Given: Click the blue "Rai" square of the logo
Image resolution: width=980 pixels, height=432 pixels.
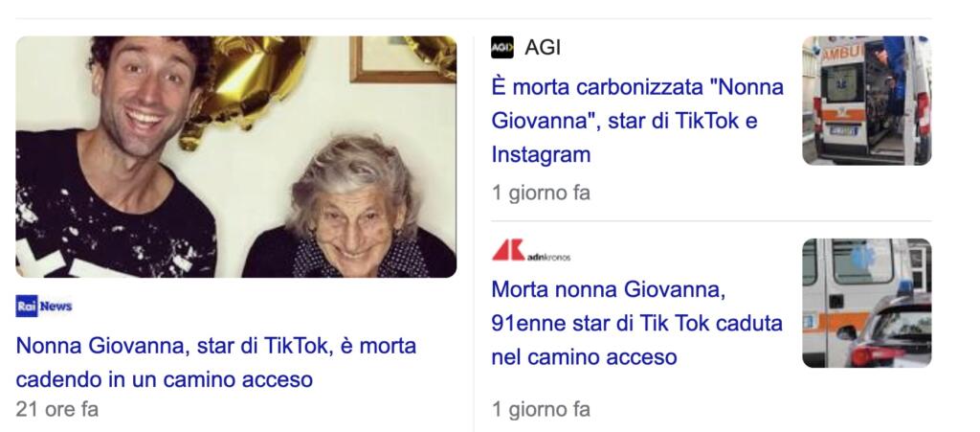Looking at the screenshot, I should pos(27,306).
